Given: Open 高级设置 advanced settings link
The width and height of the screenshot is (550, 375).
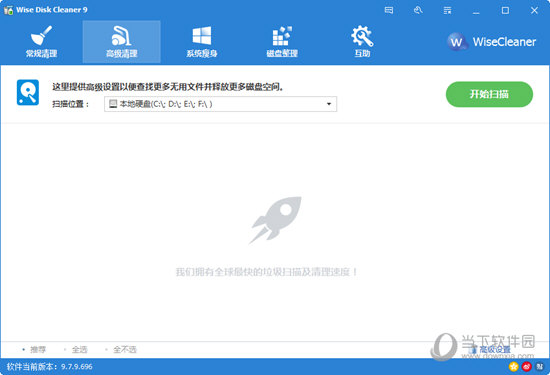Looking at the screenshot, I should point(491,349).
